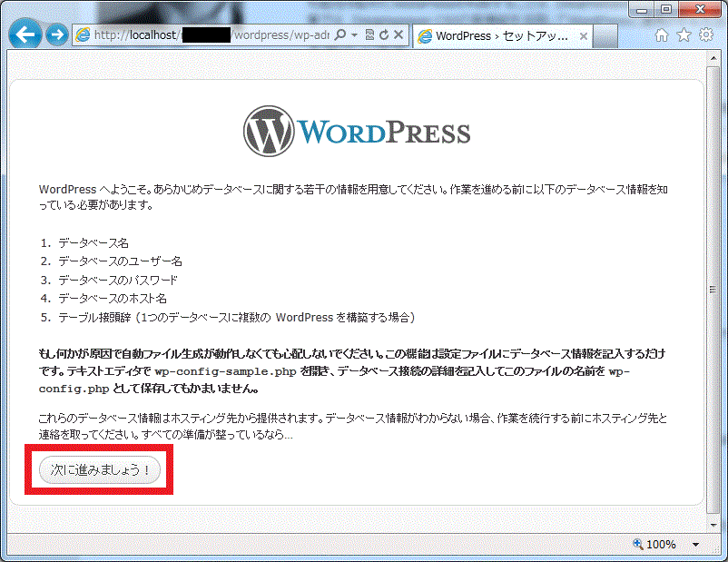Screen dimensions: 728x562
Task: Open the Tools gear menu
Action: [706, 35]
